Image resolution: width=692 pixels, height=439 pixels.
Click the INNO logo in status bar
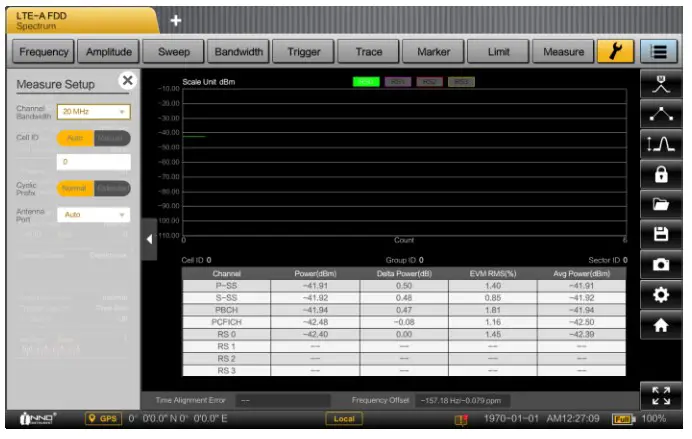click(x=38, y=418)
